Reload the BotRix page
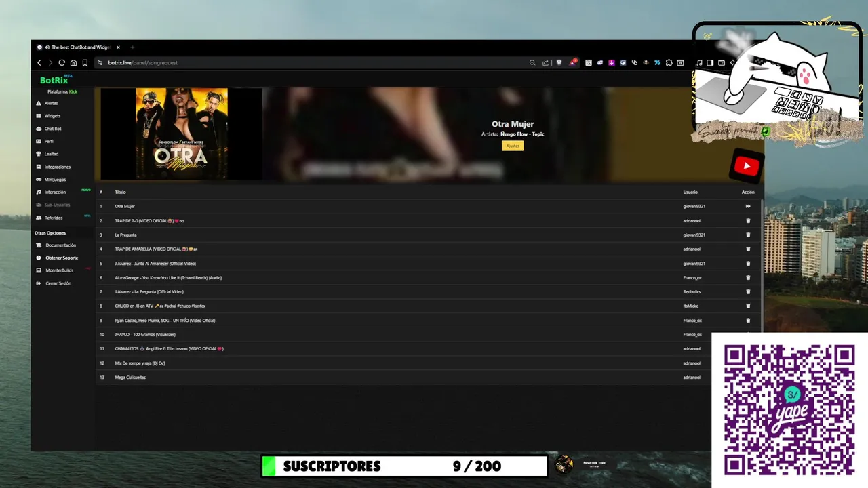 (62, 62)
